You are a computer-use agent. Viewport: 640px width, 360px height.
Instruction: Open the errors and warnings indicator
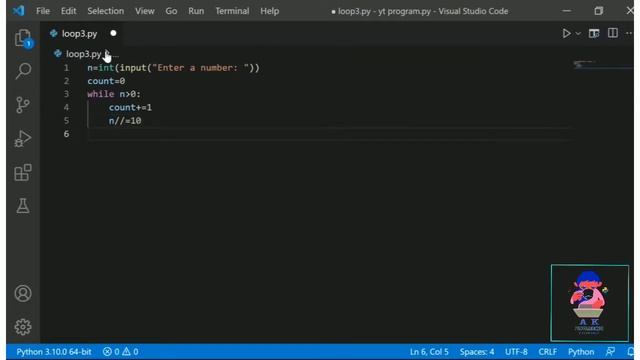pos(120,351)
